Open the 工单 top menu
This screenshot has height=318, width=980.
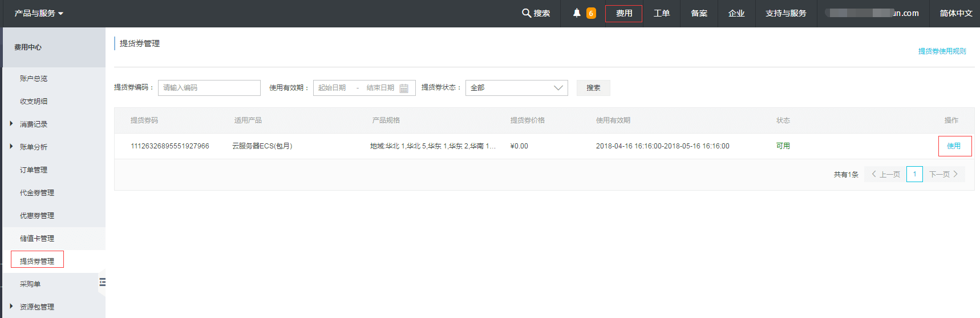click(x=661, y=13)
